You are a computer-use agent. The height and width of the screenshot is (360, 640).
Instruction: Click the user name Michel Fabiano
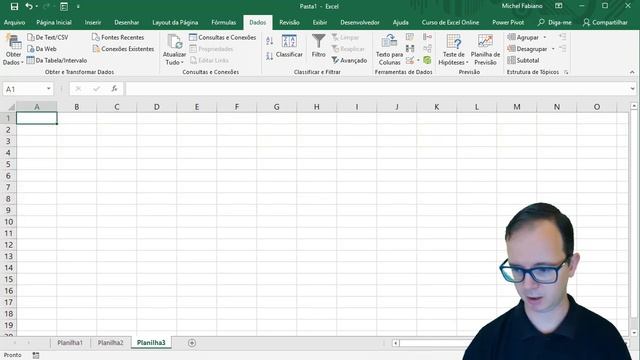(522, 6)
